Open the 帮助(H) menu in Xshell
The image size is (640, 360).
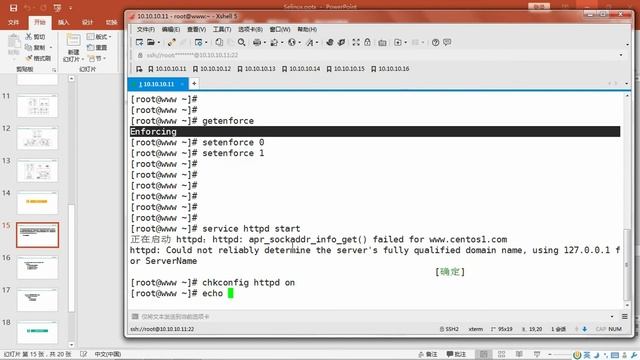click(x=307, y=29)
